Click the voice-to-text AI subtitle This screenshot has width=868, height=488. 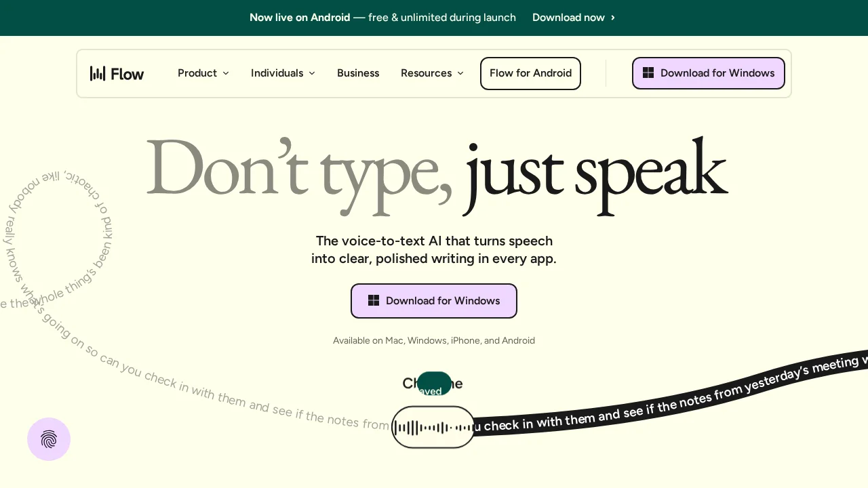pyautogui.click(x=434, y=249)
